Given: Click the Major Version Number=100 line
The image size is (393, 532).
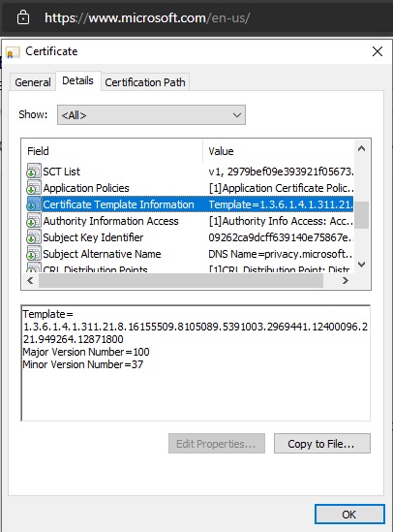Looking at the screenshot, I should click(x=86, y=352).
